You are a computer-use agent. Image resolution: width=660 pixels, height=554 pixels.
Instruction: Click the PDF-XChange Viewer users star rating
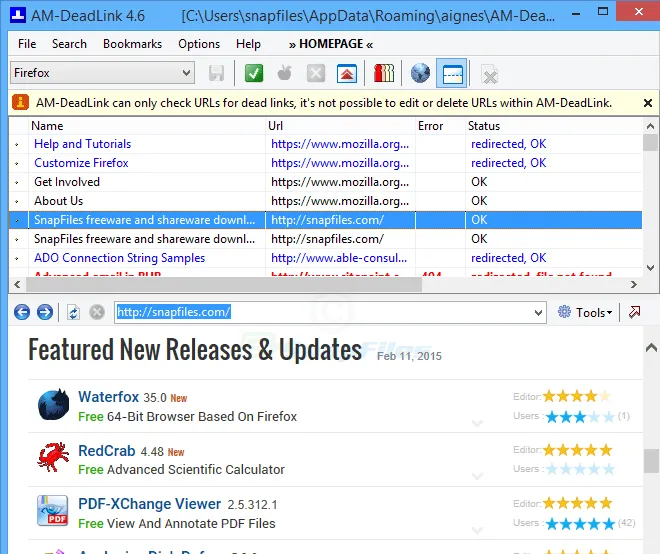point(580,524)
